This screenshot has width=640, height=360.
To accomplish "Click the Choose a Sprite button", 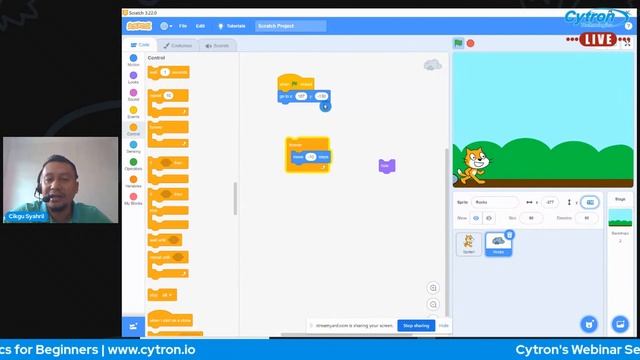I will point(589,324).
